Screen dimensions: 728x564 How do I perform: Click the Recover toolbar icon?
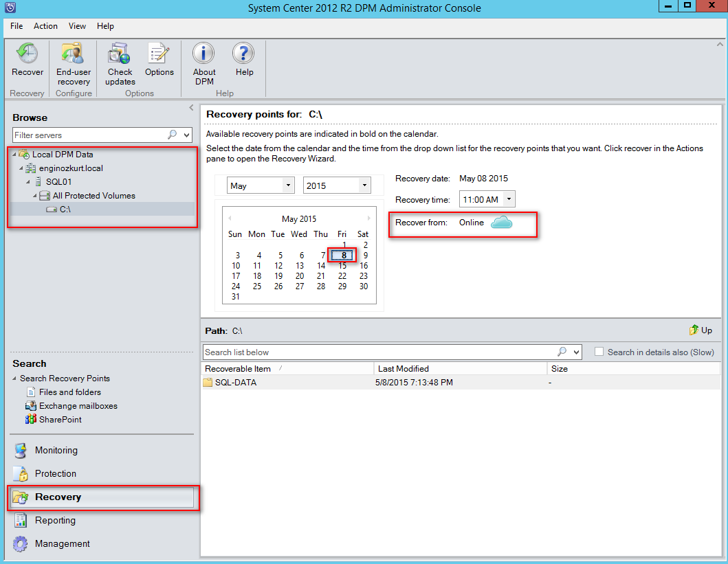coord(27,55)
